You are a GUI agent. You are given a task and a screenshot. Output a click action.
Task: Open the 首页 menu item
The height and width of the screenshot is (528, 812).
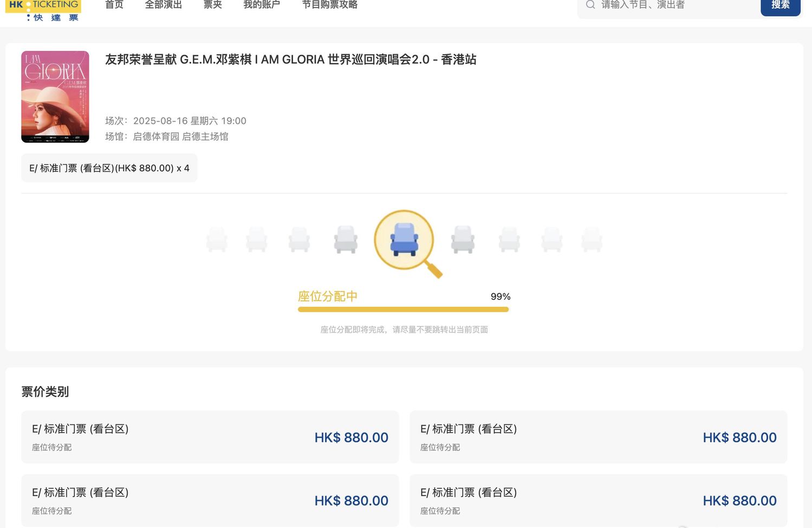tap(114, 5)
